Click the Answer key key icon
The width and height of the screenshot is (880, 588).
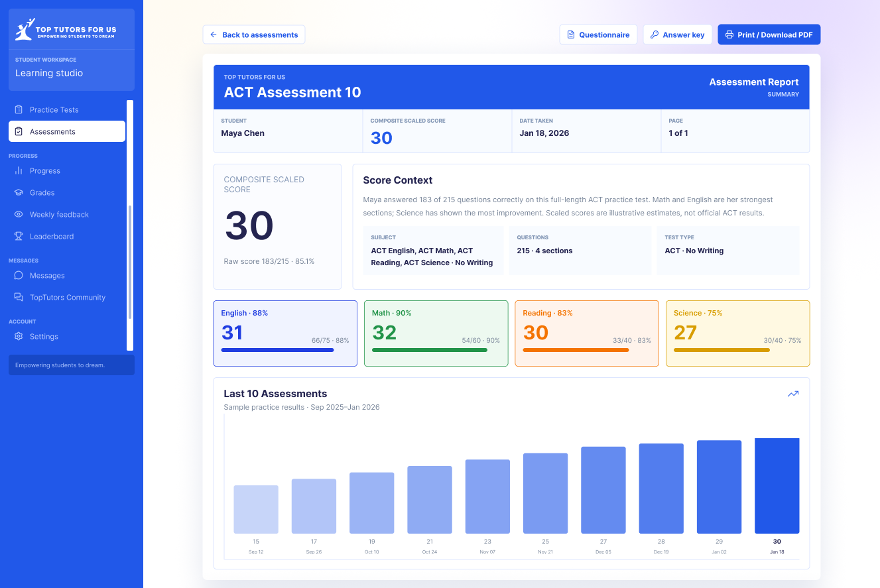[654, 34]
